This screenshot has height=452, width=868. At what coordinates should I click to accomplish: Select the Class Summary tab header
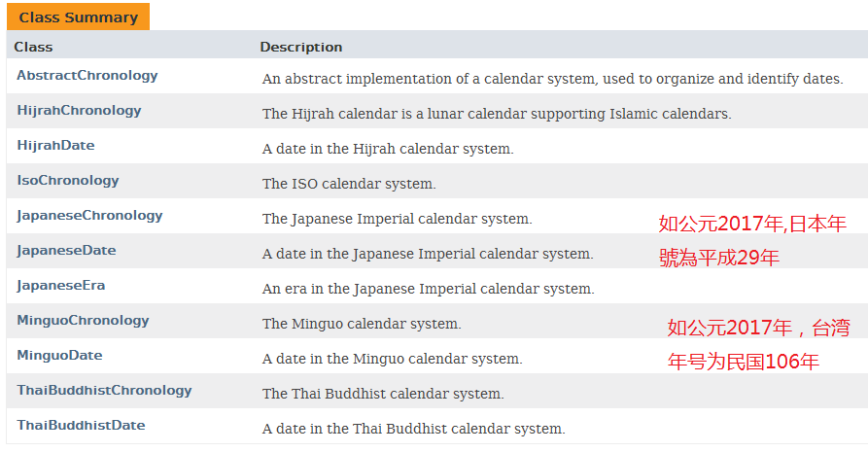78,17
